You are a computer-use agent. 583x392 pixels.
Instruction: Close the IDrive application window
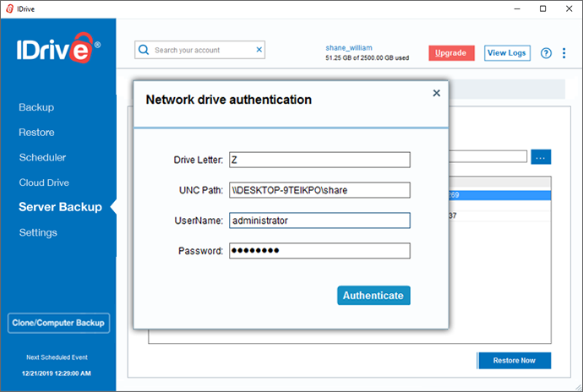pos(569,9)
